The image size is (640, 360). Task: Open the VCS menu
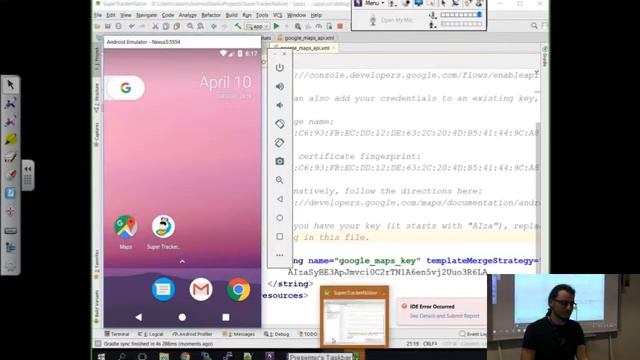(278, 15)
